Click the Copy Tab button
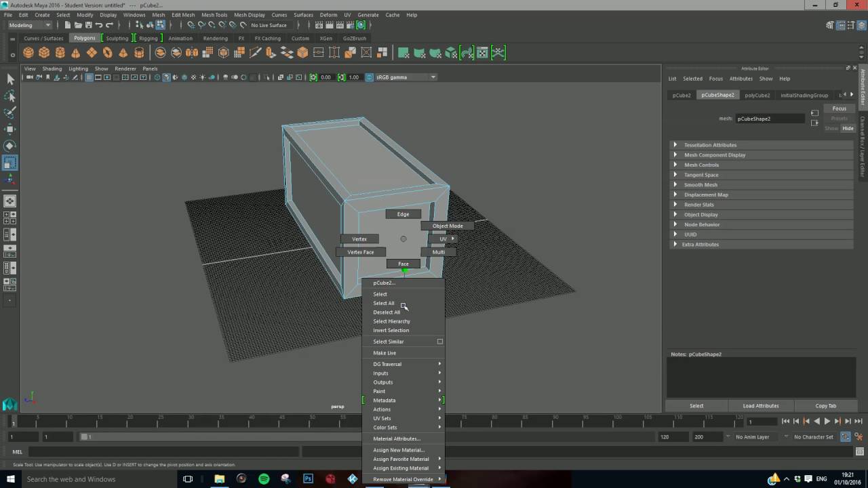The height and width of the screenshot is (488, 868). [825, 405]
